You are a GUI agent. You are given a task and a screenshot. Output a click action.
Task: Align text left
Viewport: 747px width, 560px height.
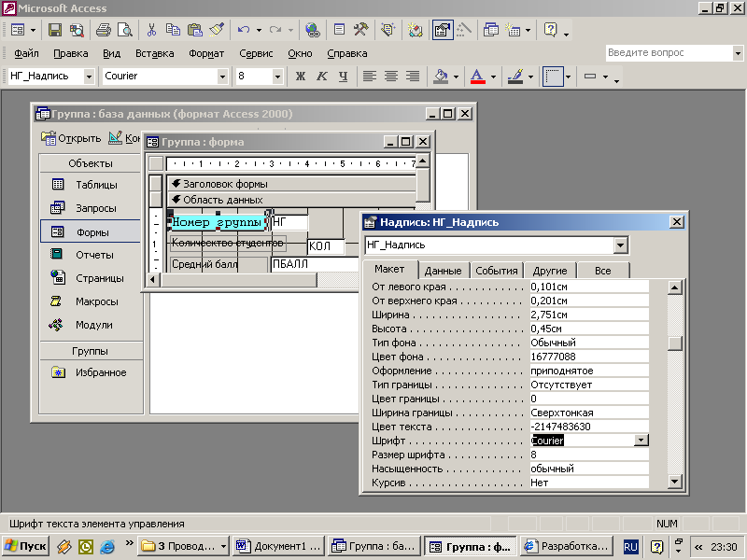pos(370,77)
